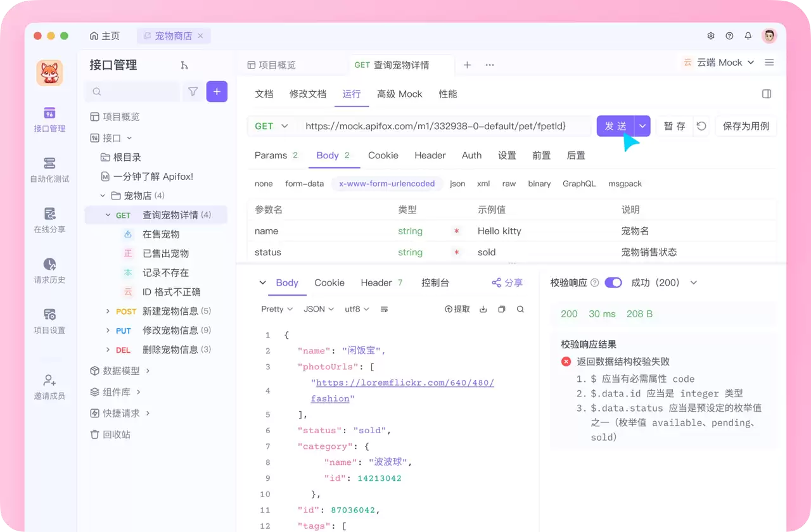
Task: Click the search magnifier in the response panel
Action: point(520,309)
